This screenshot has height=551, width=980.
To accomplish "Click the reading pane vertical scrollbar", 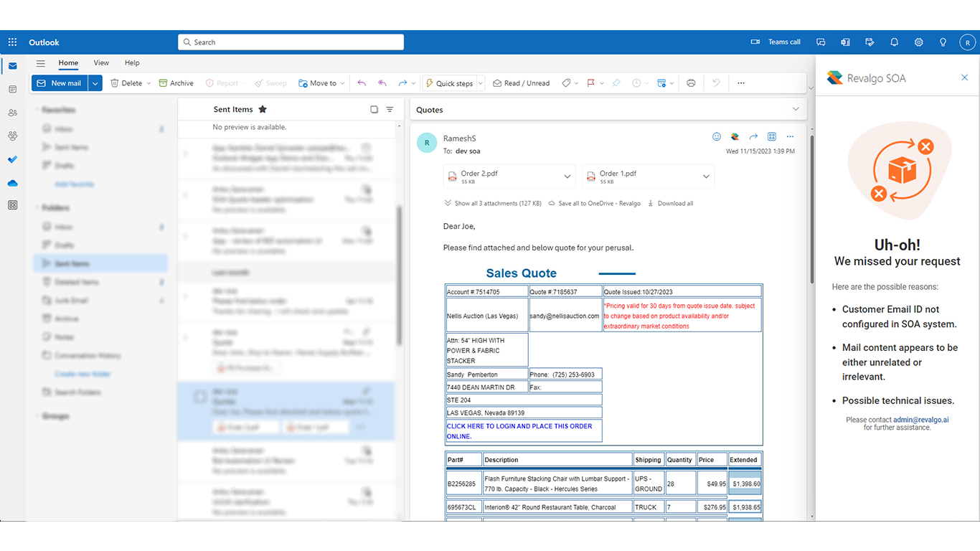I will pos(811,208).
